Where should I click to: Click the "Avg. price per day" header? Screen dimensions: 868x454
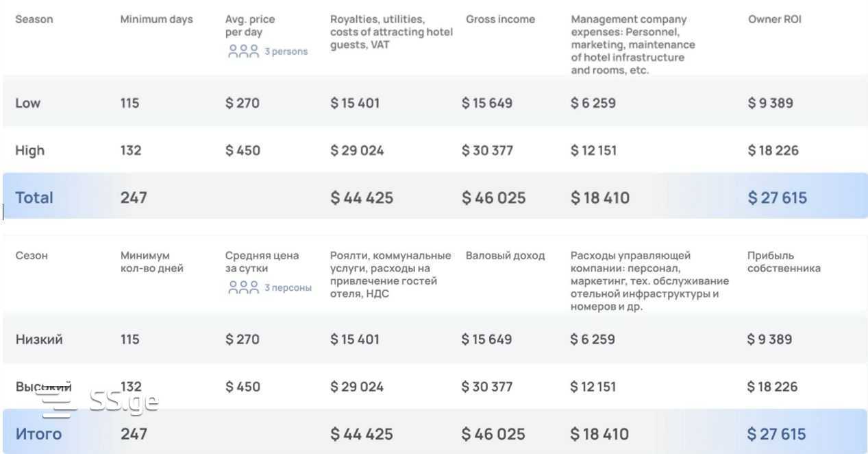tap(250, 26)
